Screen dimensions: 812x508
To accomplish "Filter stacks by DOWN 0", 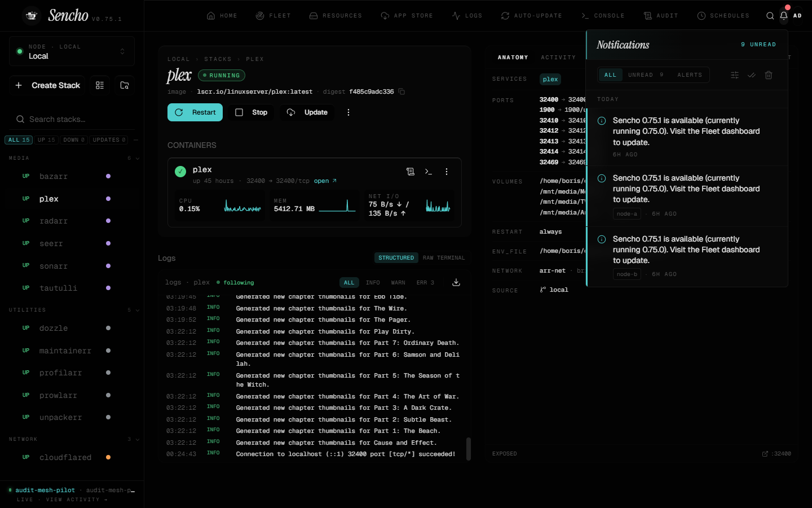I will click(74, 140).
